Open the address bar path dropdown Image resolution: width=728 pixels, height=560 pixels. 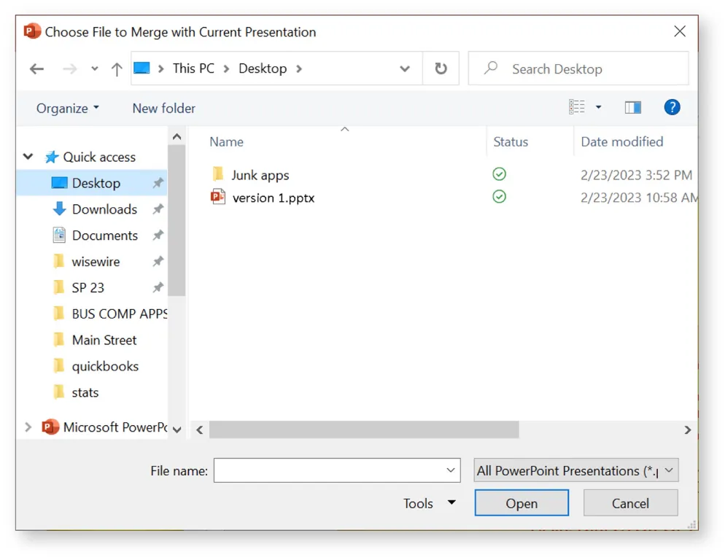pos(405,68)
